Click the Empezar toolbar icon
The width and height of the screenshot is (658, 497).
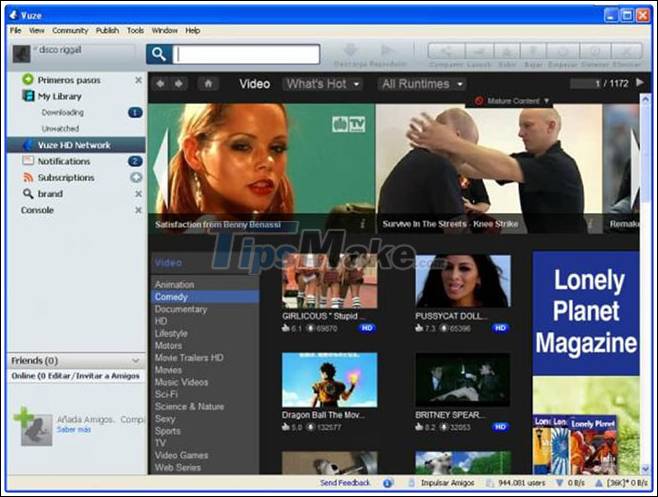(563, 51)
